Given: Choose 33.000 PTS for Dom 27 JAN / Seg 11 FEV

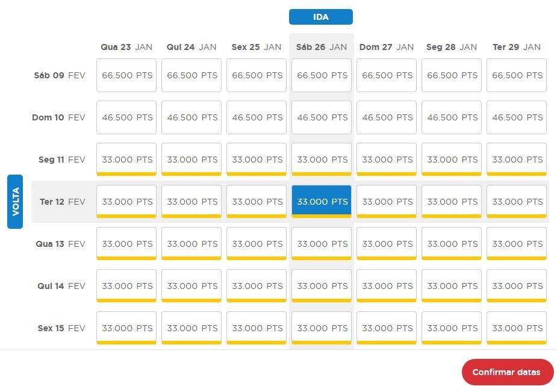Looking at the screenshot, I should [x=387, y=160].
